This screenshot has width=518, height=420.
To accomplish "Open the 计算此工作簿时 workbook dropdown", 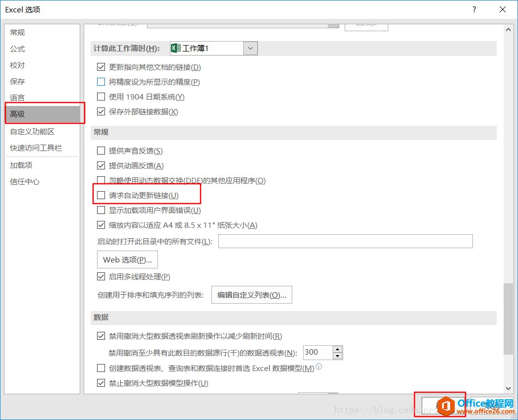I will (x=250, y=48).
